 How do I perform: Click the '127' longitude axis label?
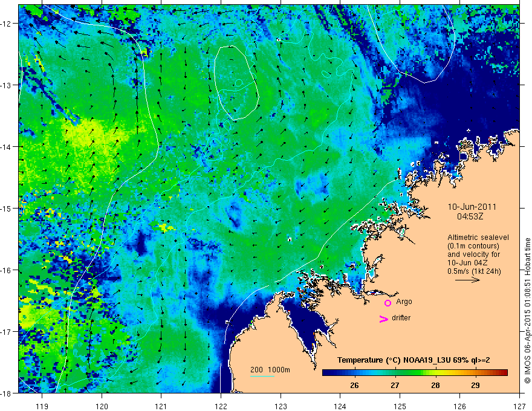tap(519, 406)
